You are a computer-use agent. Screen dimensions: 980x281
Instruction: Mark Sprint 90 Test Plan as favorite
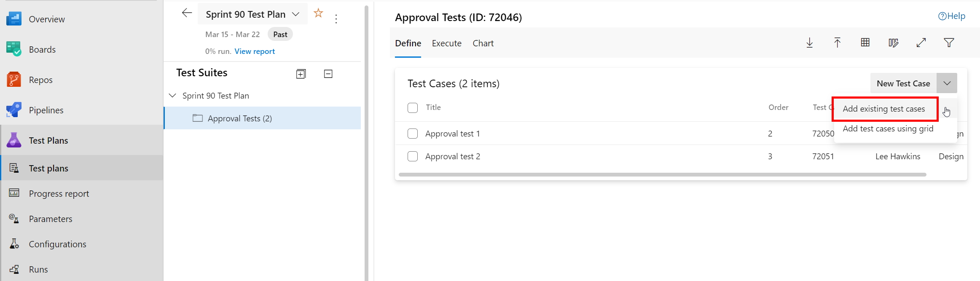(318, 13)
